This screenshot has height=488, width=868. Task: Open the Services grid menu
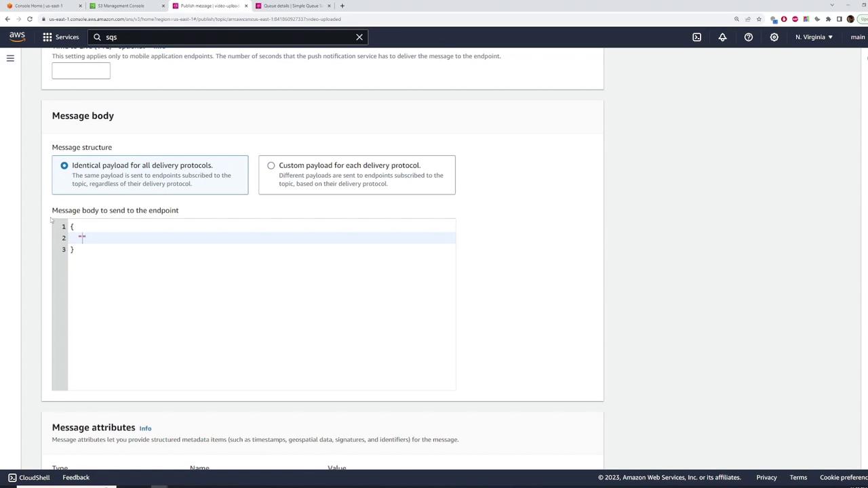(61, 37)
